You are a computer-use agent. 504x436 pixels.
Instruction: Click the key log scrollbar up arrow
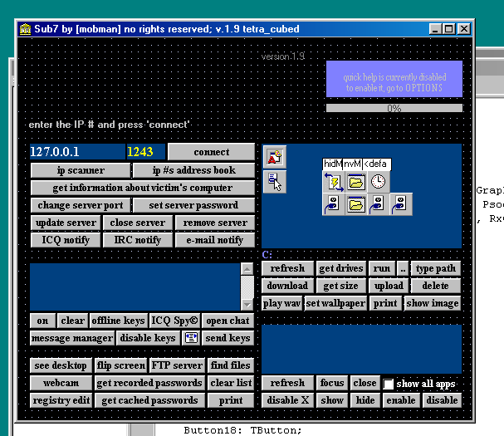247,269
